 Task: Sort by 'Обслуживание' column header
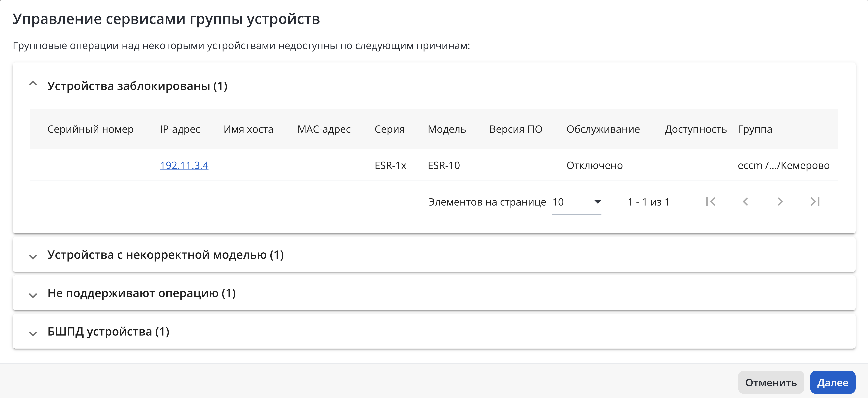(x=603, y=129)
